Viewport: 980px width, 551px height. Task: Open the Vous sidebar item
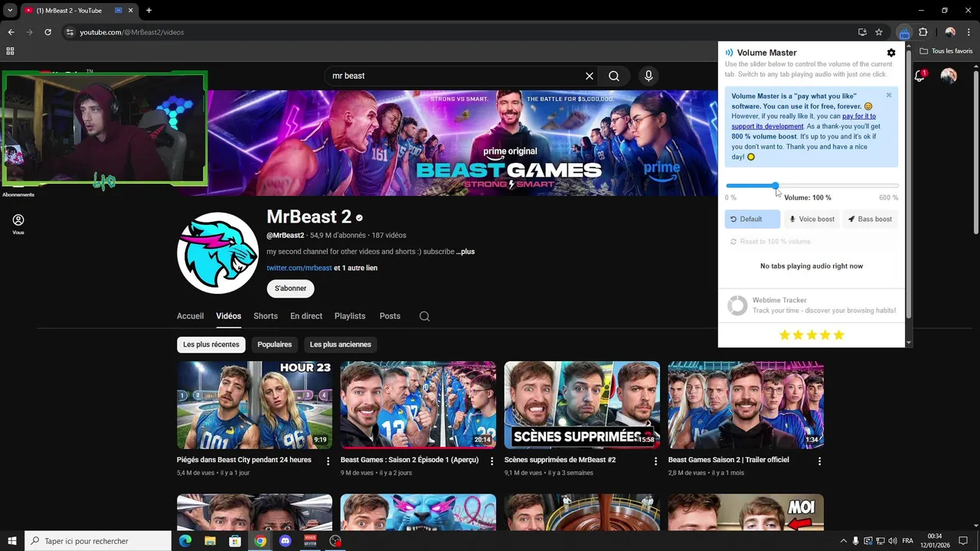pyautogui.click(x=18, y=224)
